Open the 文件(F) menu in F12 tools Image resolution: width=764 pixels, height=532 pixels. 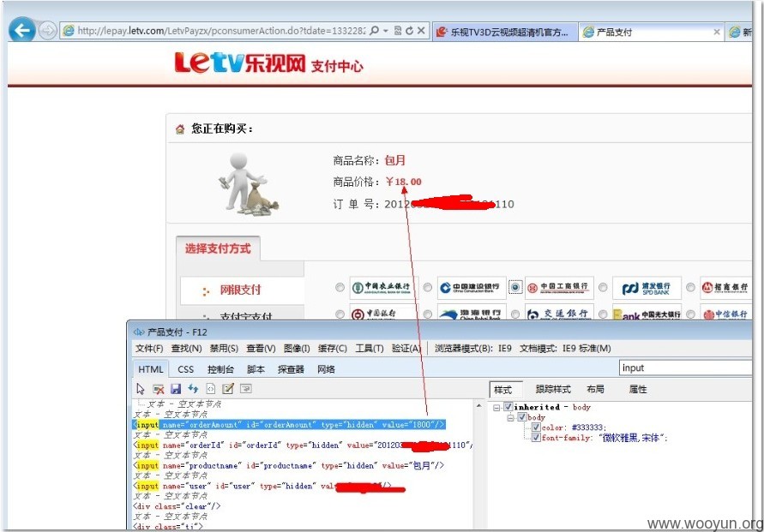149,349
